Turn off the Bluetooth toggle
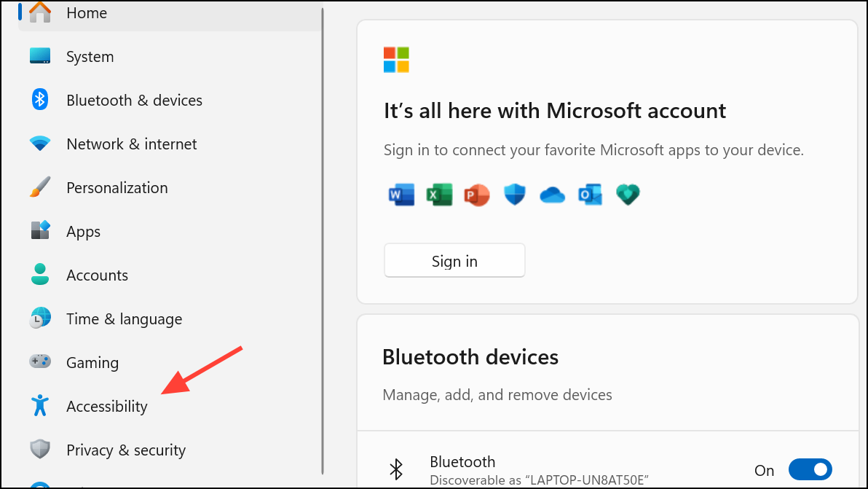This screenshot has width=868, height=489. click(x=810, y=469)
